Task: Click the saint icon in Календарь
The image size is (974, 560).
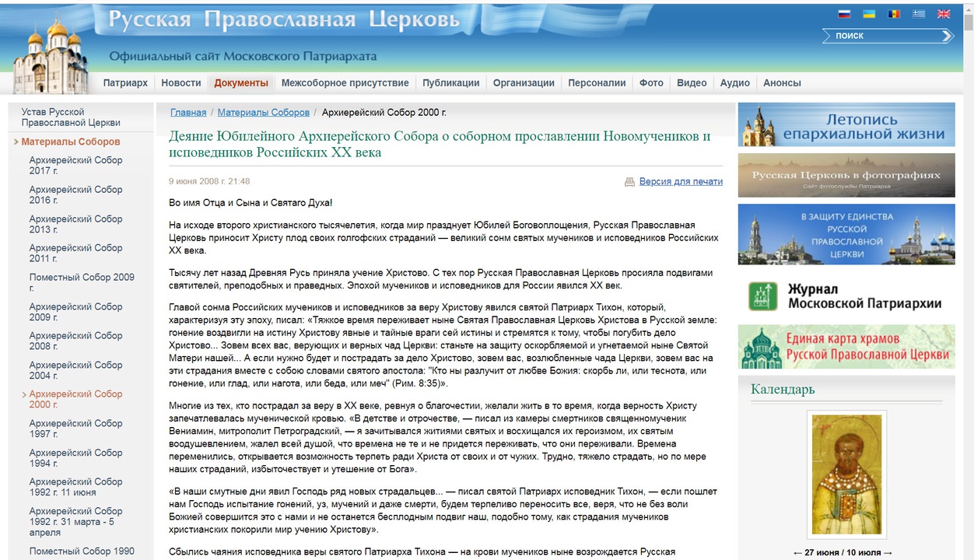Action: click(x=846, y=474)
